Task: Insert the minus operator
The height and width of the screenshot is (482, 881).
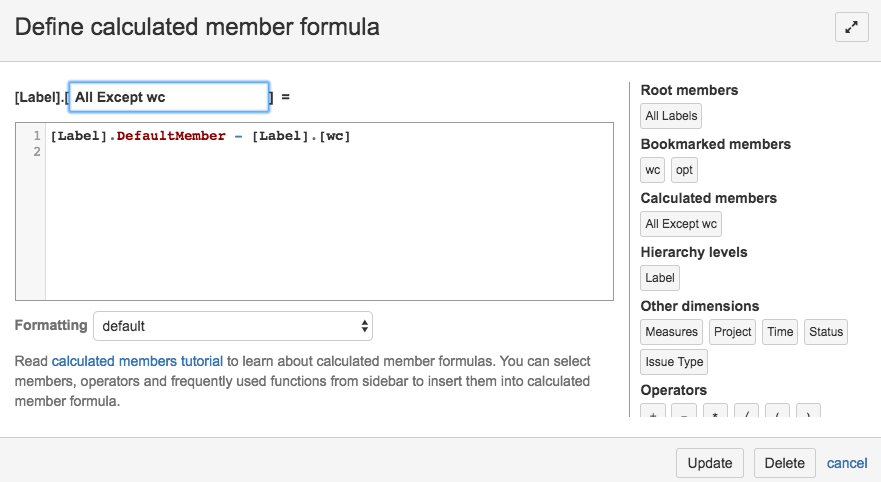Action: (x=685, y=412)
